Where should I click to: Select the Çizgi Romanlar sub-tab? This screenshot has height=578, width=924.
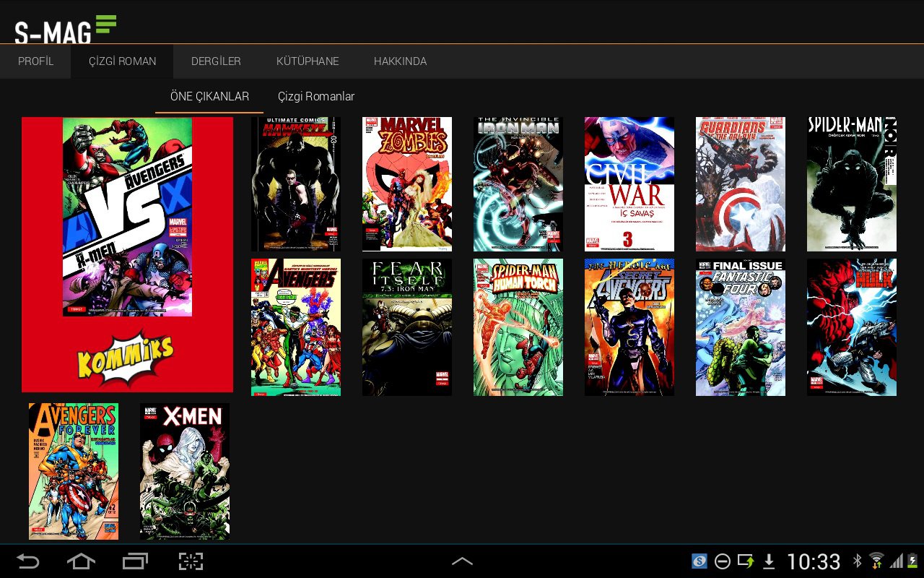pos(316,96)
